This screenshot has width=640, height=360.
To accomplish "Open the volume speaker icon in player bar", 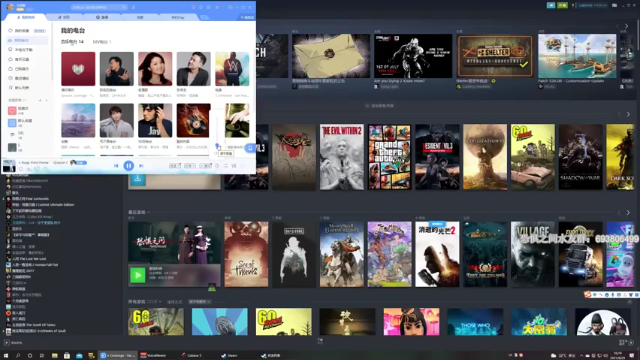I will coord(217,166).
